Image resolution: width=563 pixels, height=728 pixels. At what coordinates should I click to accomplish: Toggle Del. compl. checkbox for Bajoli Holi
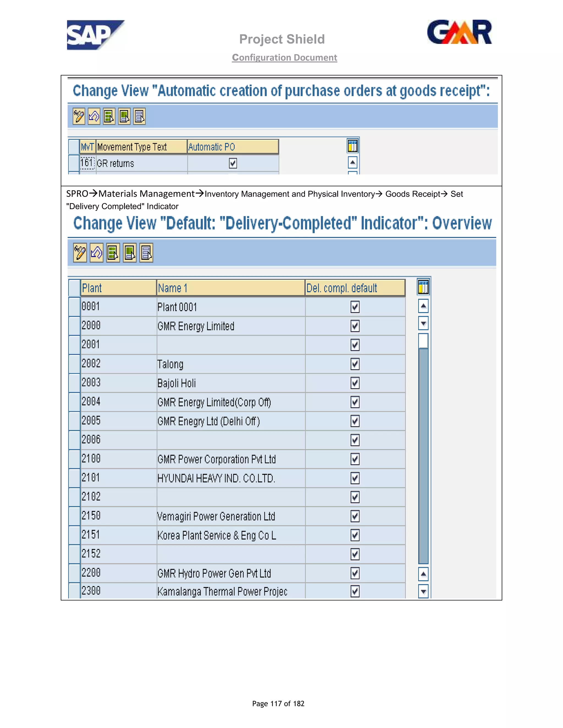355,383
